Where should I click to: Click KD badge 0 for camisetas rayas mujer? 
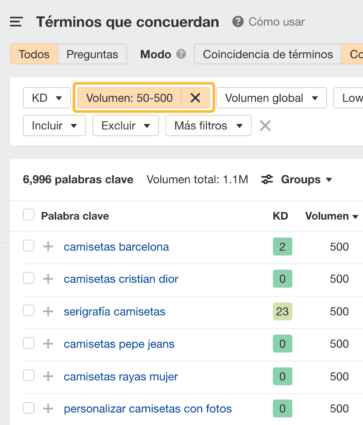[282, 376]
